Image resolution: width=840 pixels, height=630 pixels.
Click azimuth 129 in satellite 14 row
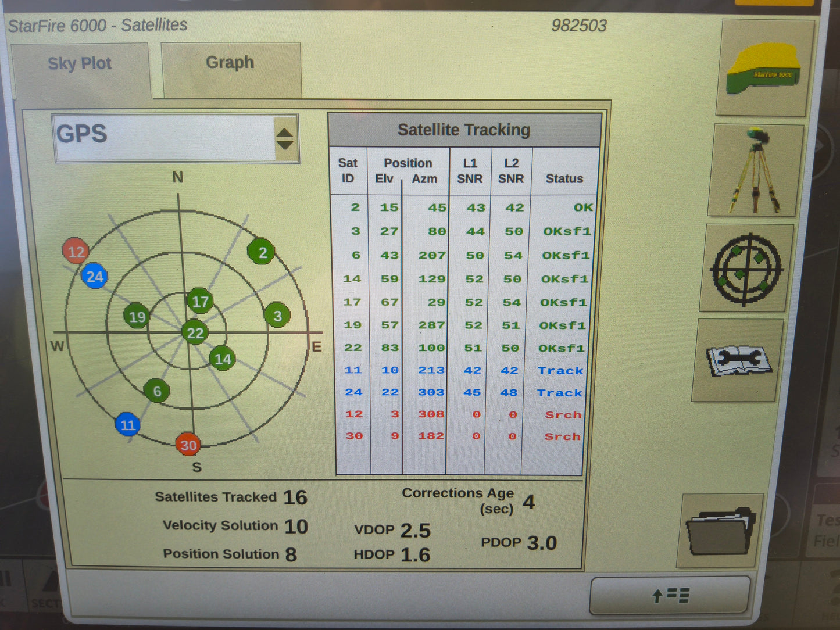[432, 279]
